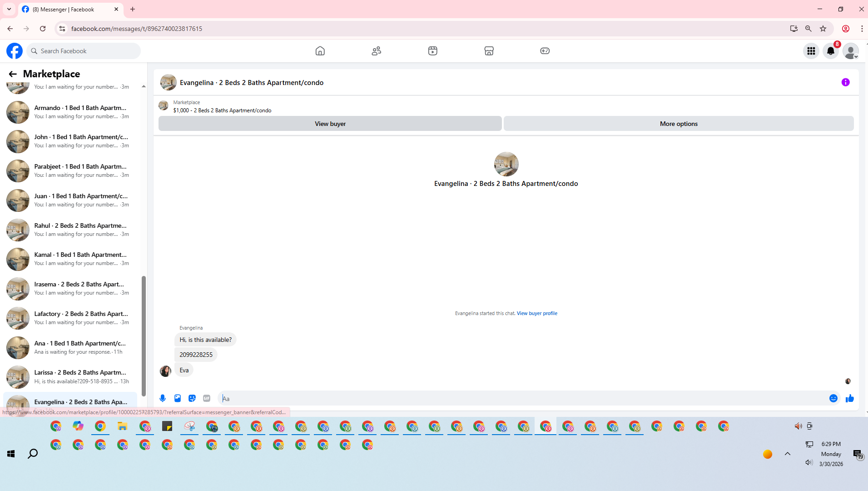Focus the Aa message input field
The width and height of the screenshot is (868, 491).
(x=522, y=398)
